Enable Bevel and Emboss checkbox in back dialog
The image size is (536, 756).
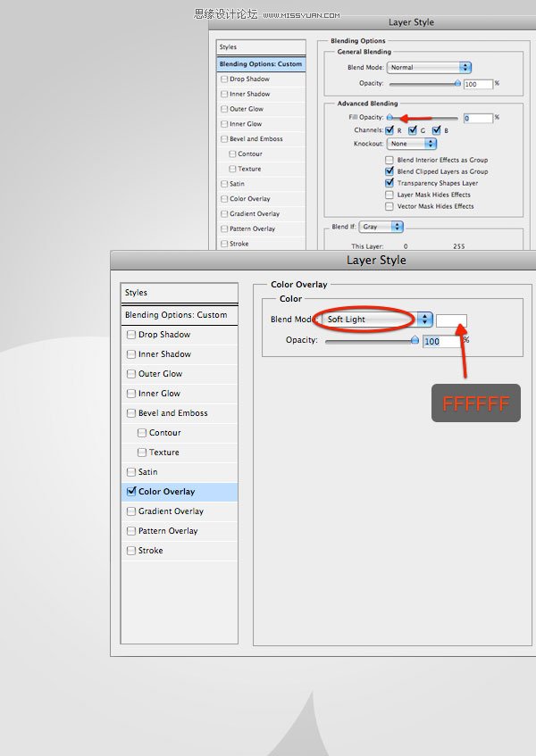pos(224,139)
